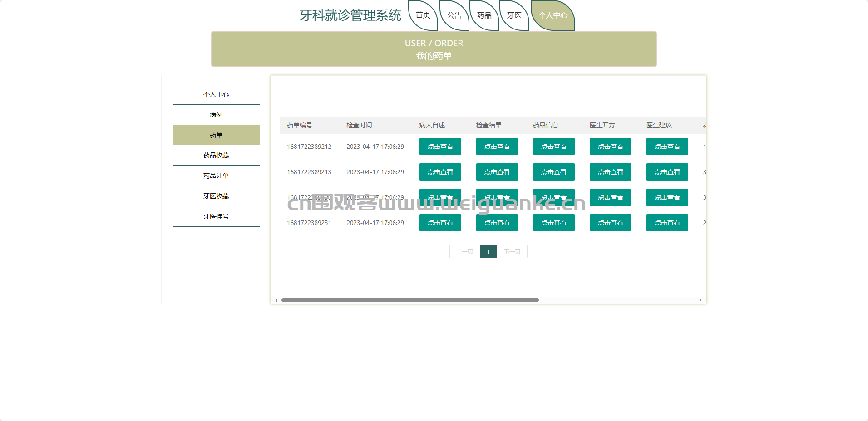868x421 pixels.
Task: View 病人自述 for order 1681722389212
Action: [440, 147]
